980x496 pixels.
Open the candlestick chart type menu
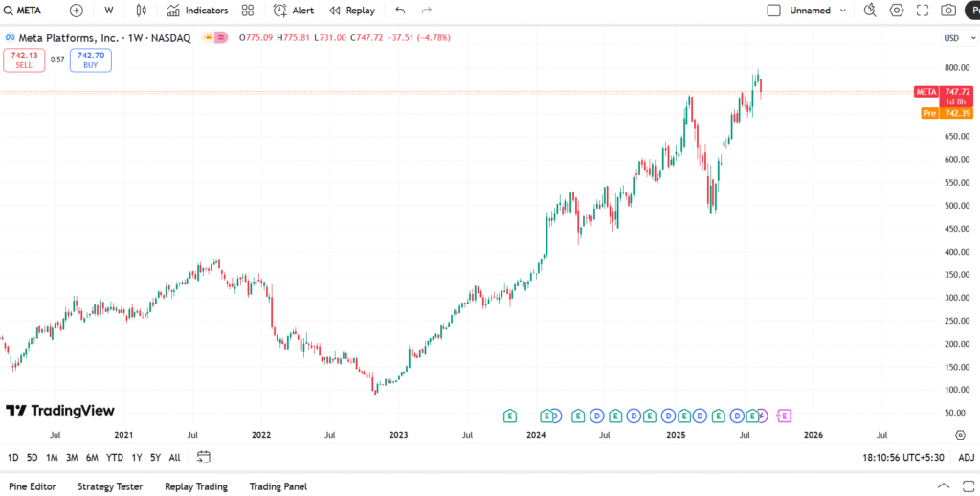pos(142,10)
